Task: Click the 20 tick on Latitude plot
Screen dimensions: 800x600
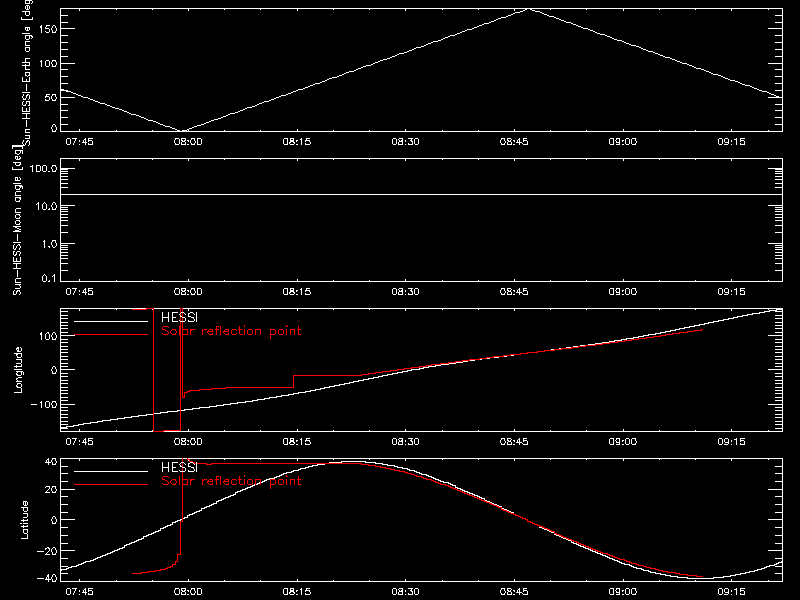Action: coord(51,490)
